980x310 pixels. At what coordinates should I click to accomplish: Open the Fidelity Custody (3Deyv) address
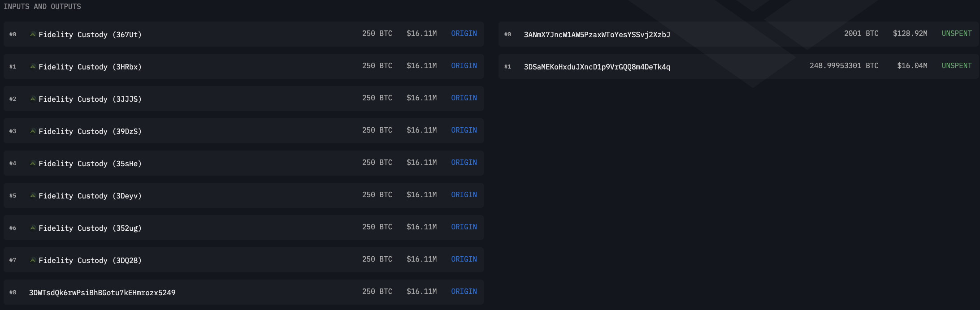pos(90,196)
